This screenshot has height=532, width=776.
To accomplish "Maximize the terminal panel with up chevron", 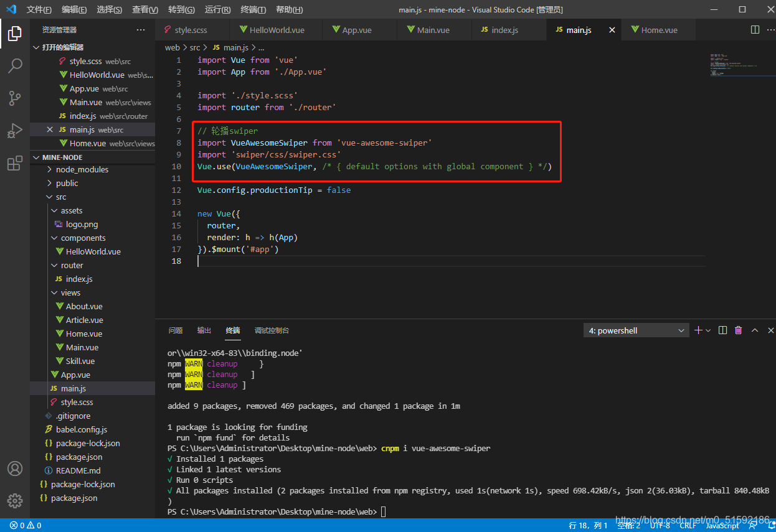I will click(754, 330).
